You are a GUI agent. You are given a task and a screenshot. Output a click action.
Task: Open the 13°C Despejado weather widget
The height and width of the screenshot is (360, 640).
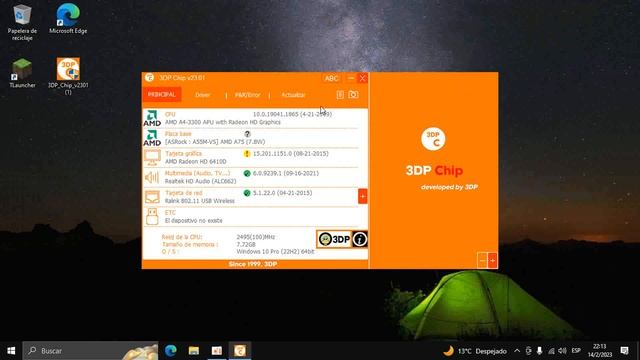[x=475, y=351]
